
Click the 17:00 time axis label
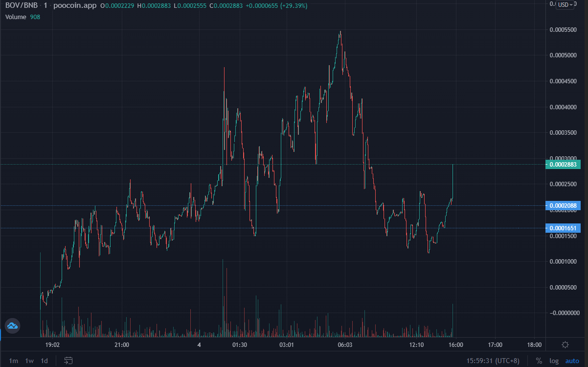point(495,345)
